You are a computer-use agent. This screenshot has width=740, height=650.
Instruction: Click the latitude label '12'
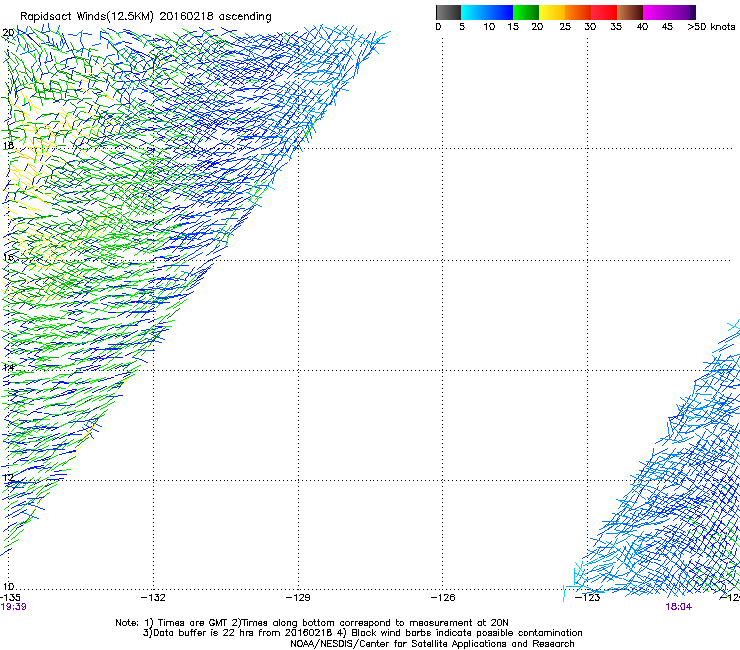pos(8,477)
